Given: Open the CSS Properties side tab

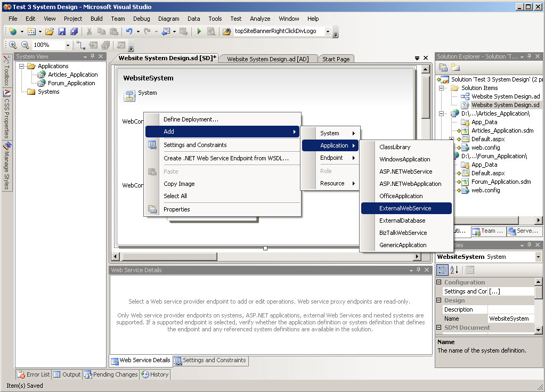Looking at the screenshot, I should pyautogui.click(x=6, y=115).
